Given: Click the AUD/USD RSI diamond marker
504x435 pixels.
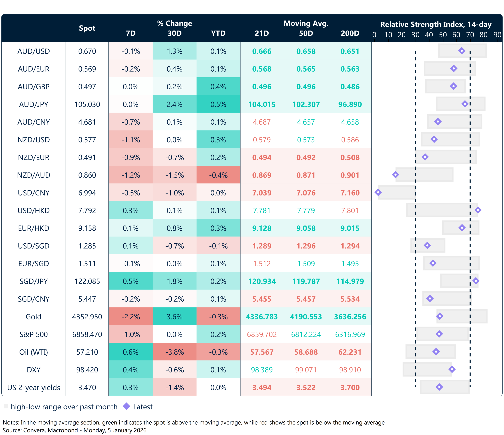Looking at the screenshot, I should pyautogui.click(x=462, y=51).
